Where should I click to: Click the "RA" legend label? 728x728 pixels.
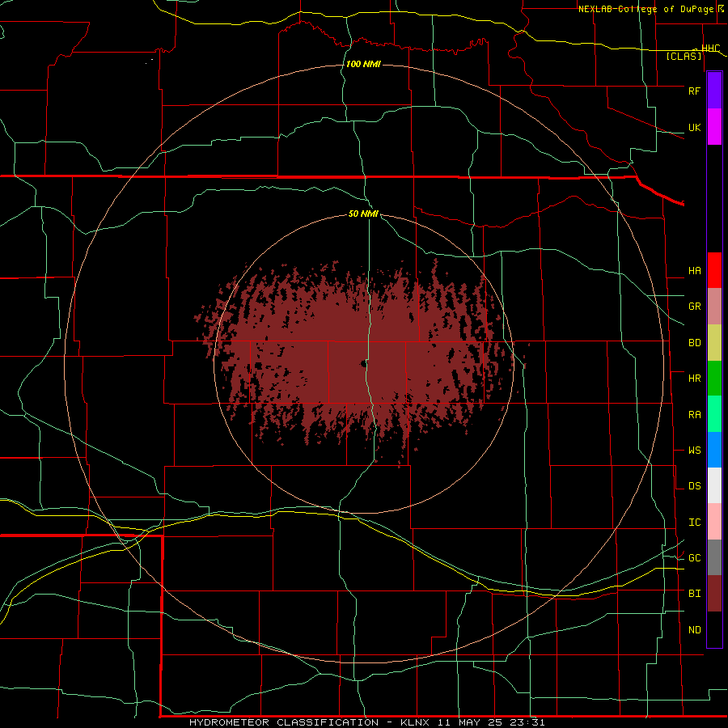click(694, 414)
